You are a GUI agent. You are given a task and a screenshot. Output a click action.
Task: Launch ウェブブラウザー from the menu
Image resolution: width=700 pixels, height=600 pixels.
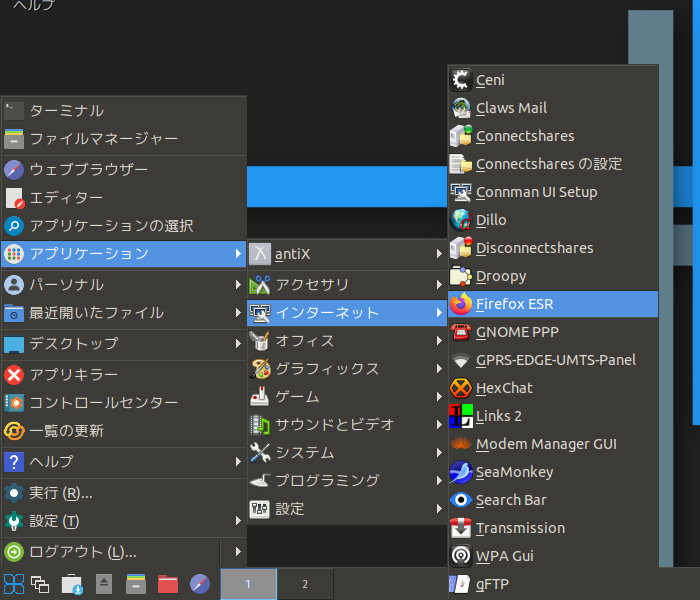124,170
